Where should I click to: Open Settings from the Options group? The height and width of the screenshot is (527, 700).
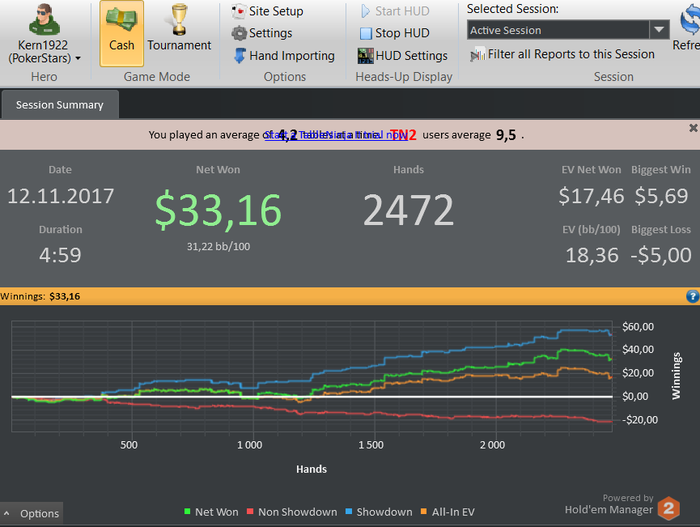point(262,33)
